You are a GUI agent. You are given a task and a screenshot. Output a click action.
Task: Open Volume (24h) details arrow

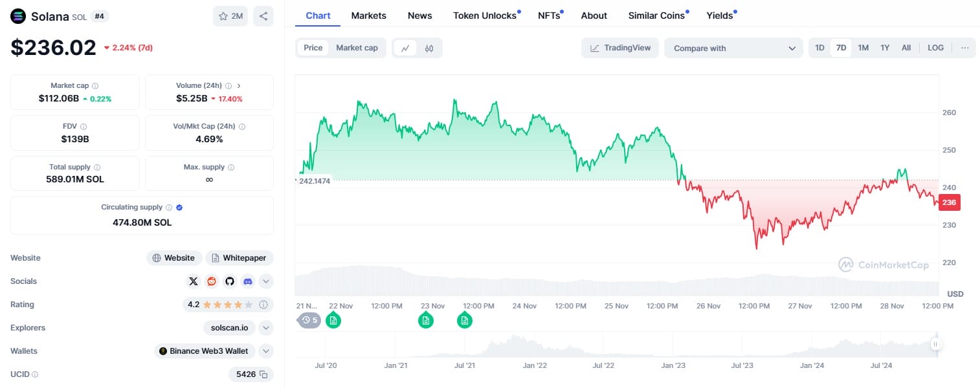(x=239, y=85)
